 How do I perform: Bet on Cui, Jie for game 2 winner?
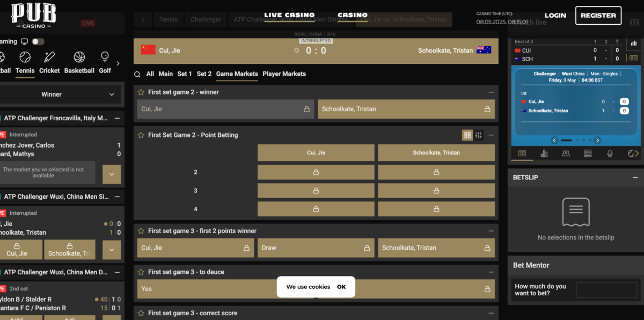225,109
